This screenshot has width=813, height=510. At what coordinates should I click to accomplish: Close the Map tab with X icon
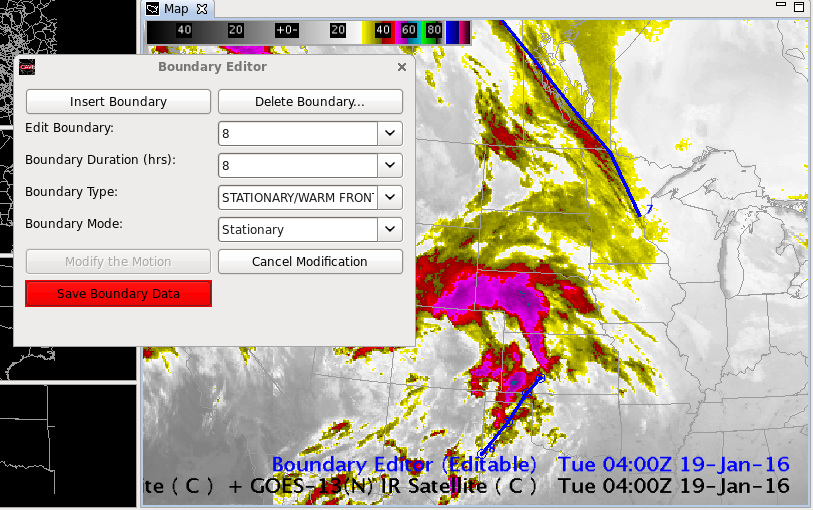tap(202, 9)
